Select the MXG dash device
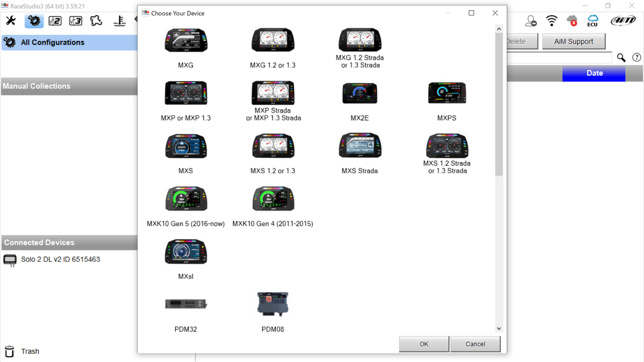This screenshot has width=644, height=362. pos(185,41)
